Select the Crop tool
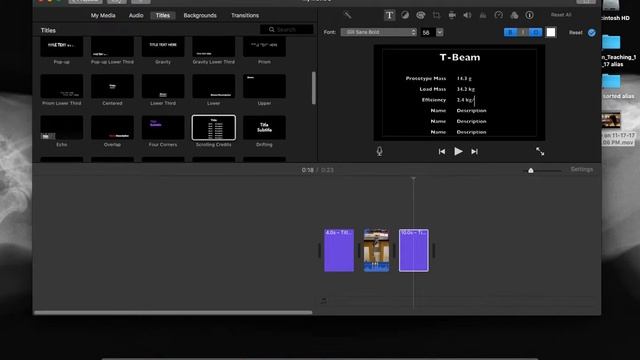This screenshot has height=360, width=640. (436, 15)
